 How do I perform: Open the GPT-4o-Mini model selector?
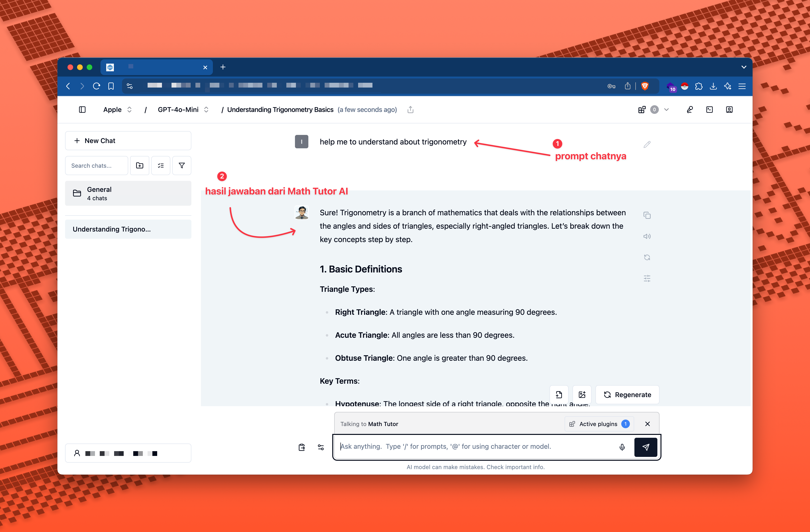183,110
